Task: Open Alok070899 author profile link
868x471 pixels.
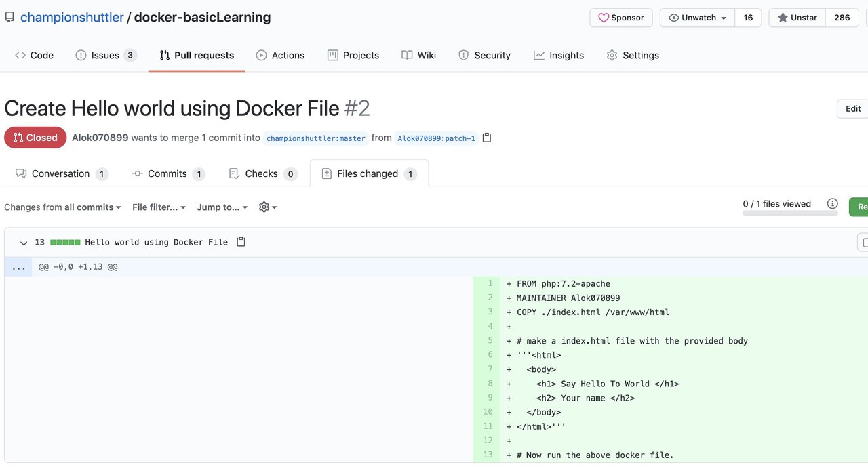Action: pyautogui.click(x=100, y=138)
